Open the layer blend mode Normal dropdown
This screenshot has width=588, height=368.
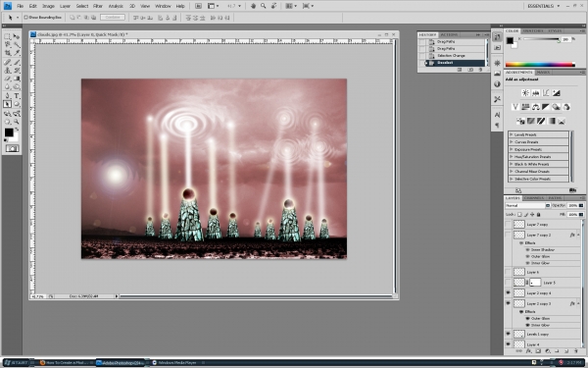point(527,205)
